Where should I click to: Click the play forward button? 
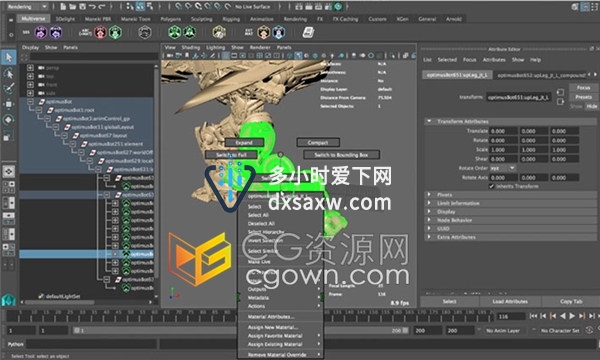pos(572,316)
